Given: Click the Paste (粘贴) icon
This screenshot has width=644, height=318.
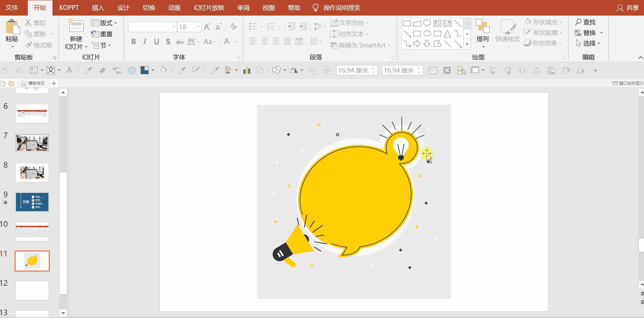Looking at the screenshot, I should [13, 27].
